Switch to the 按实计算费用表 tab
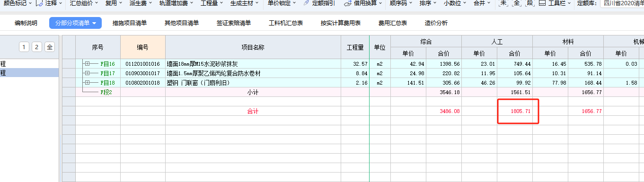The width and height of the screenshot is (644, 182). [341, 23]
